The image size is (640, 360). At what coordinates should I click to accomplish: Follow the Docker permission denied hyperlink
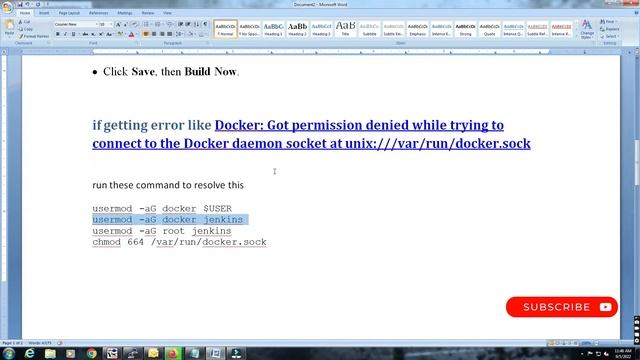click(x=311, y=134)
